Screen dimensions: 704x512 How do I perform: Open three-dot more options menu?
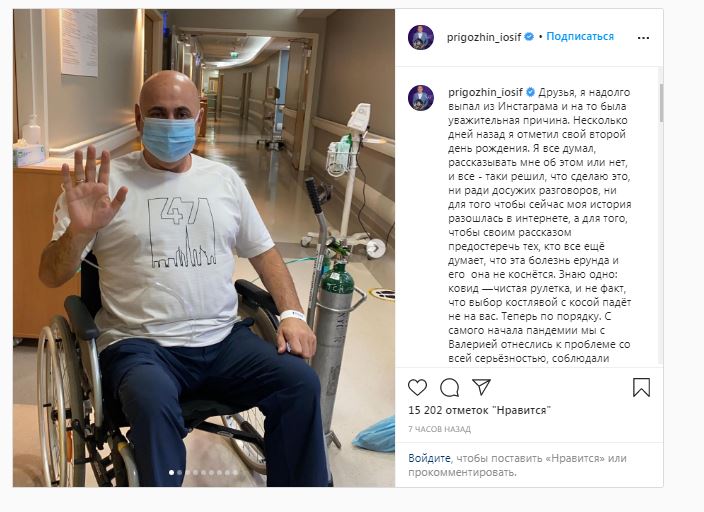click(x=643, y=38)
